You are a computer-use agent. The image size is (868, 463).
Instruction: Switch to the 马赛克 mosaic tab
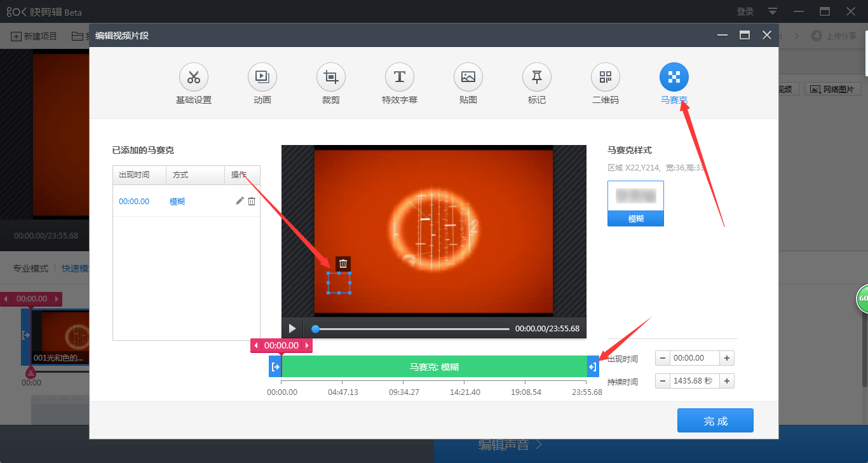click(674, 78)
